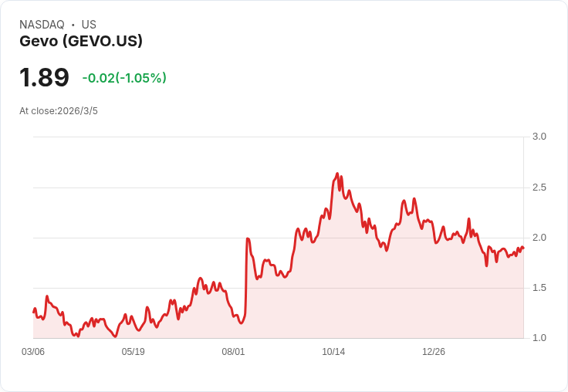Open the Gevo (GEVO.US) stock title

(x=81, y=42)
